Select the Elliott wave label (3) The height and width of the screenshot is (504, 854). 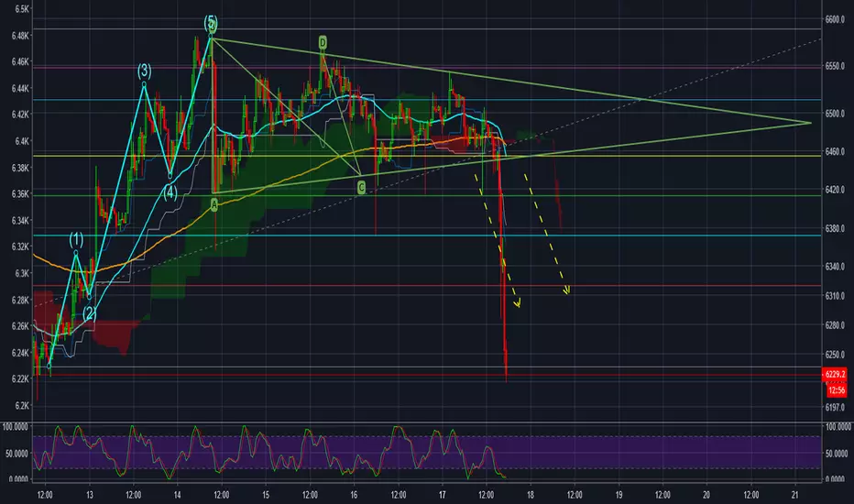pos(144,71)
